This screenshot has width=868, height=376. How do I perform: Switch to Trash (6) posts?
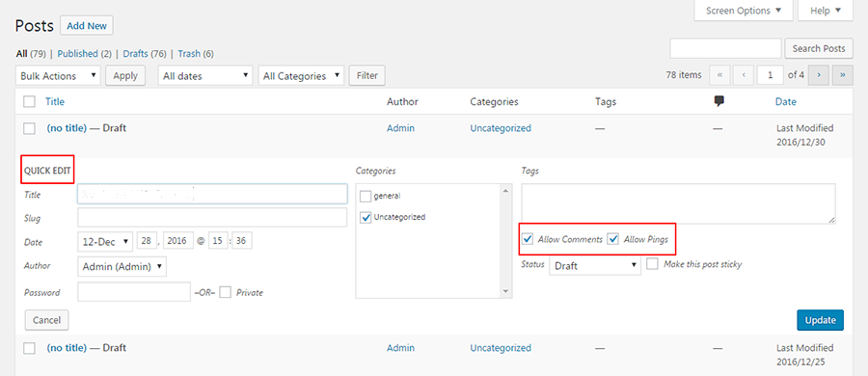tap(196, 54)
